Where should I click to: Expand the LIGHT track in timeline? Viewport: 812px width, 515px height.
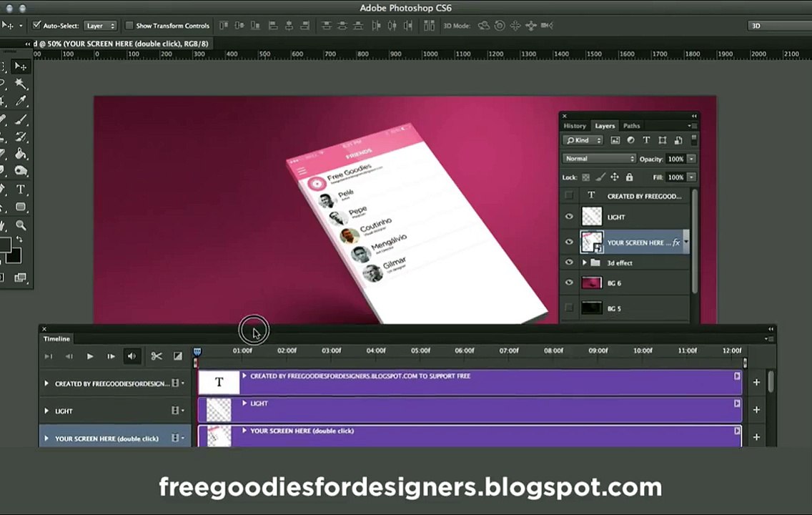(x=46, y=411)
